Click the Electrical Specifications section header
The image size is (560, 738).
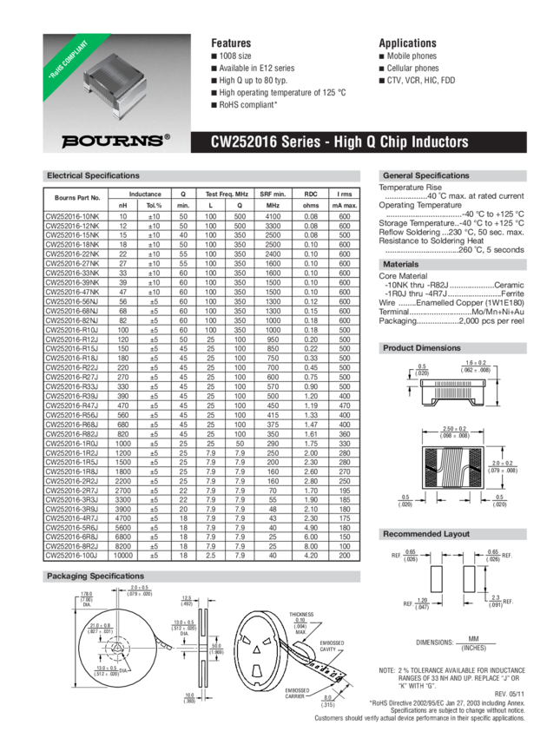201,175
